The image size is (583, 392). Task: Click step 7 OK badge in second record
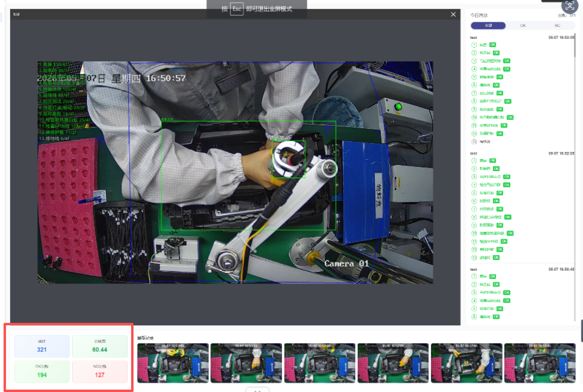click(500, 209)
